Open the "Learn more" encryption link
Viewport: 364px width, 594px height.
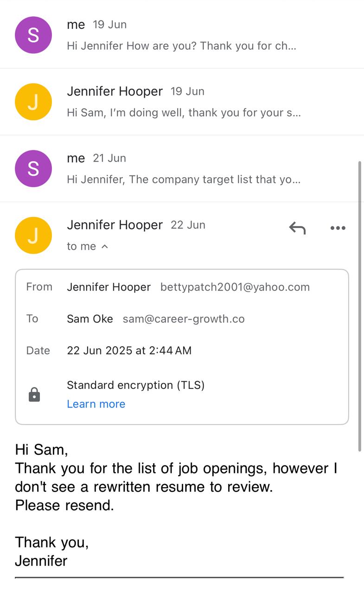(x=96, y=404)
